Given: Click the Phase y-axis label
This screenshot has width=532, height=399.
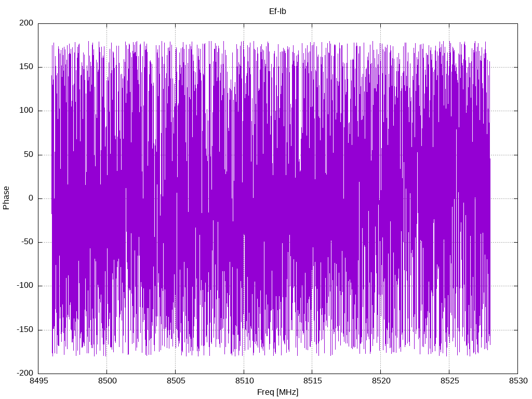Looking at the screenshot, I should [6, 198].
